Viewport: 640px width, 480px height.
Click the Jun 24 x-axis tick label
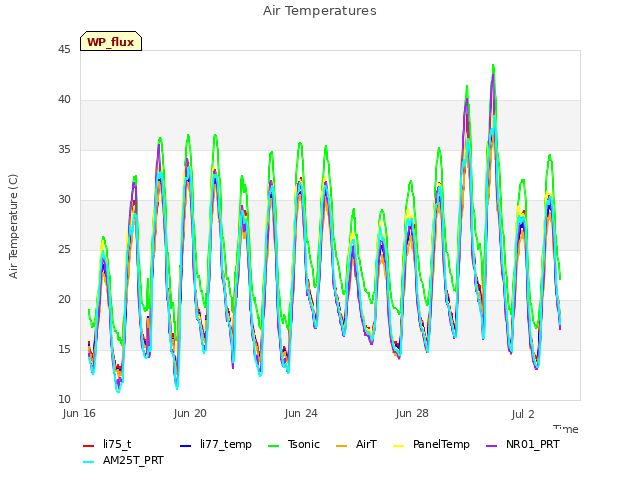(301, 413)
